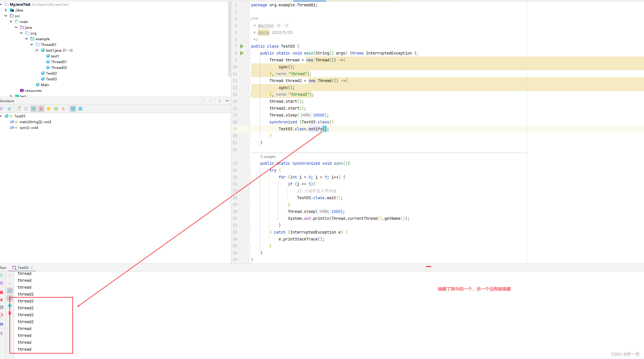Click fold marker at line 23 sync method
The width and height of the screenshot is (644, 359).
click(x=249, y=163)
